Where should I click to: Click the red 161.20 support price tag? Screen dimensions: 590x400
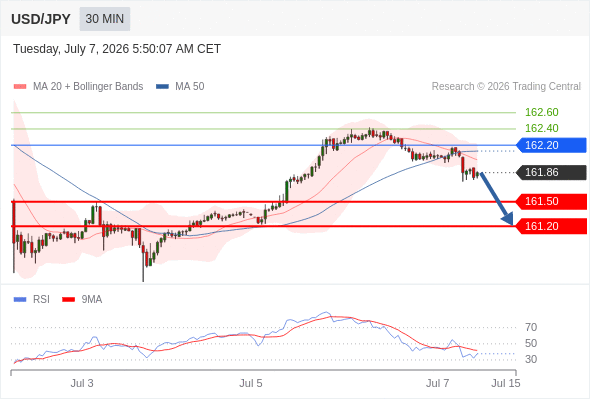[x=551, y=226]
